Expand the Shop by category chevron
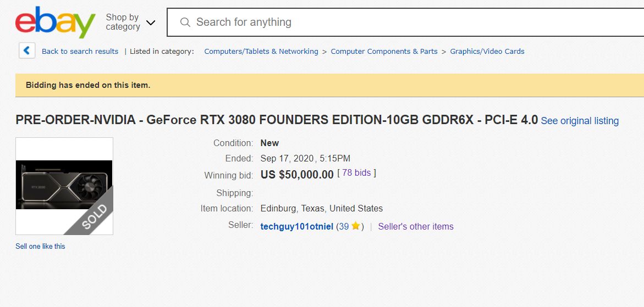 click(x=151, y=23)
